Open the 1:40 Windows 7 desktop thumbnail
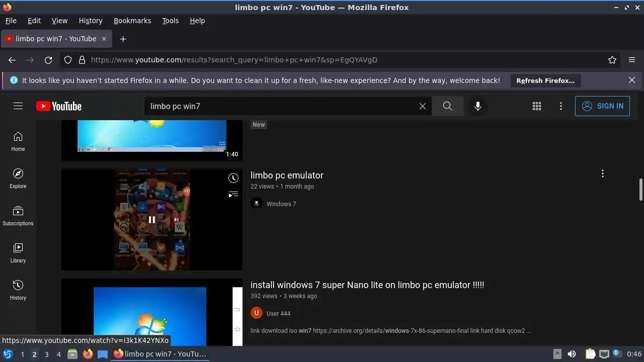This screenshot has height=362, width=644. pos(152,140)
